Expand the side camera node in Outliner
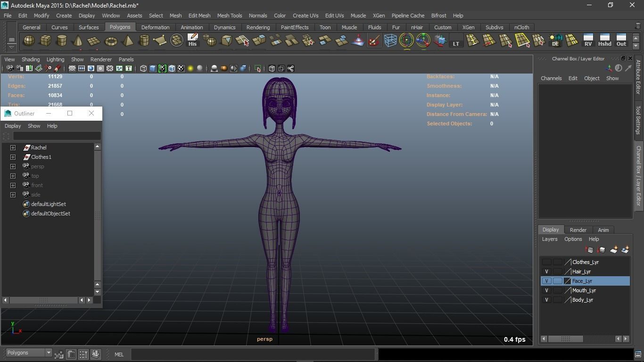The image size is (644, 362). [x=13, y=195]
